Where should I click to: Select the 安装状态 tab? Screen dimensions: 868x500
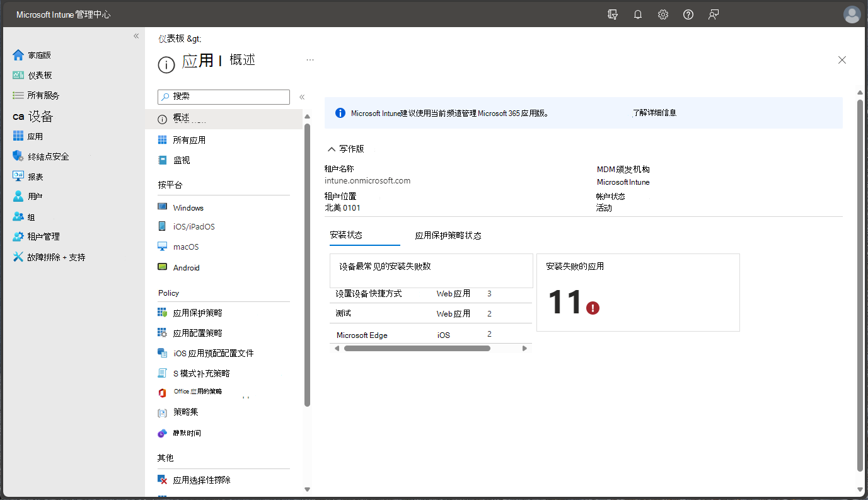click(346, 235)
